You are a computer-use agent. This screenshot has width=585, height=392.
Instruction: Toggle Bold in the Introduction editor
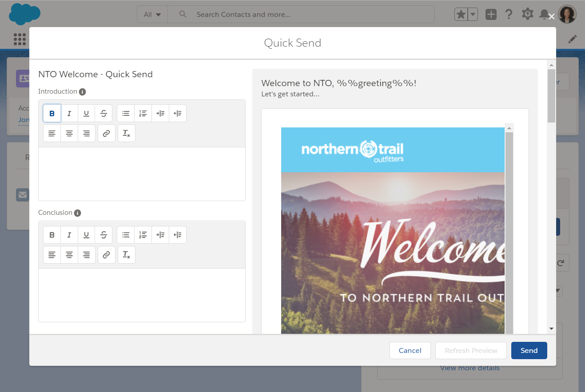[52, 113]
